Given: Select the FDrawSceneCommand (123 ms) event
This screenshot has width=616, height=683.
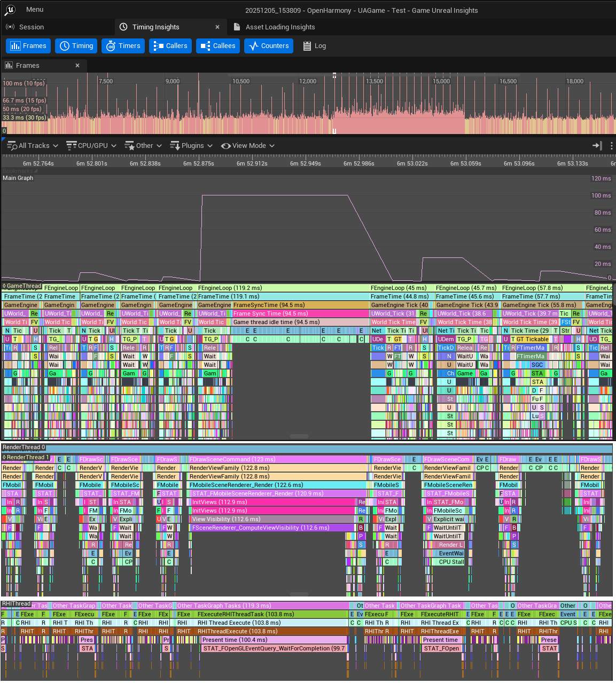Looking at the screenshot, I should pos(278,460).
